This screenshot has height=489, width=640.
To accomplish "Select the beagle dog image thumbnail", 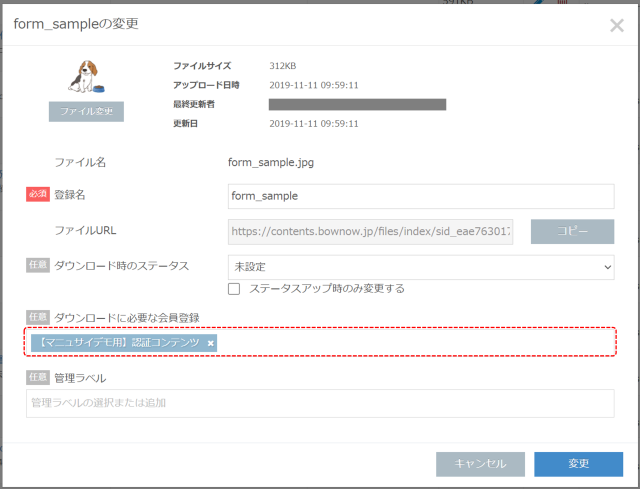I will click(x=86, y=76).
